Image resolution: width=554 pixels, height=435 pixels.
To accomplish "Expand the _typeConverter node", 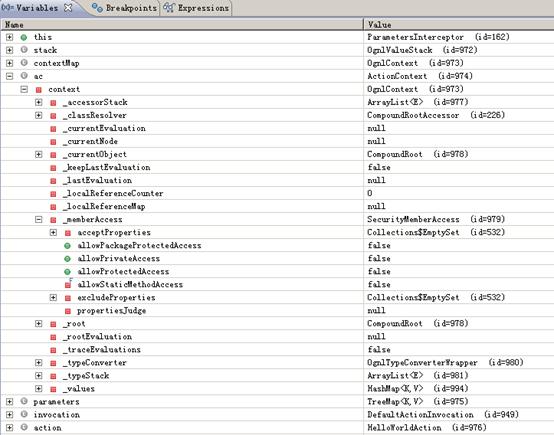I will tap(39, 363).
